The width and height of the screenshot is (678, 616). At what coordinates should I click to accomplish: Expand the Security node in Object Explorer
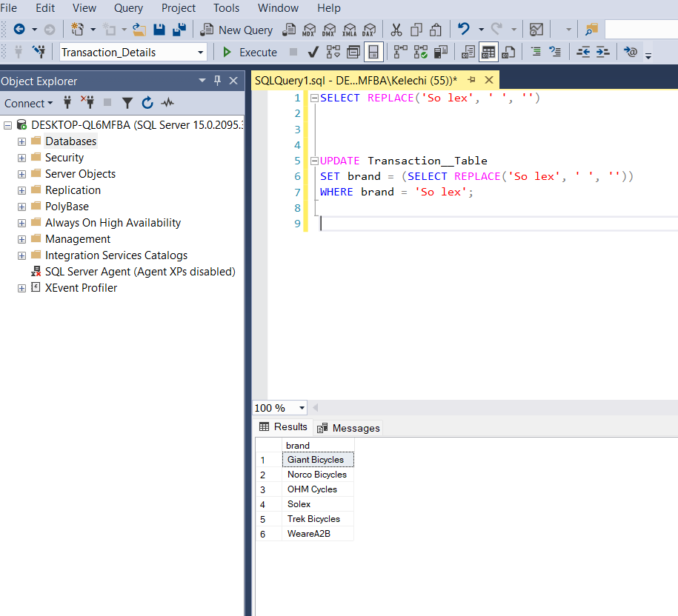21,157
